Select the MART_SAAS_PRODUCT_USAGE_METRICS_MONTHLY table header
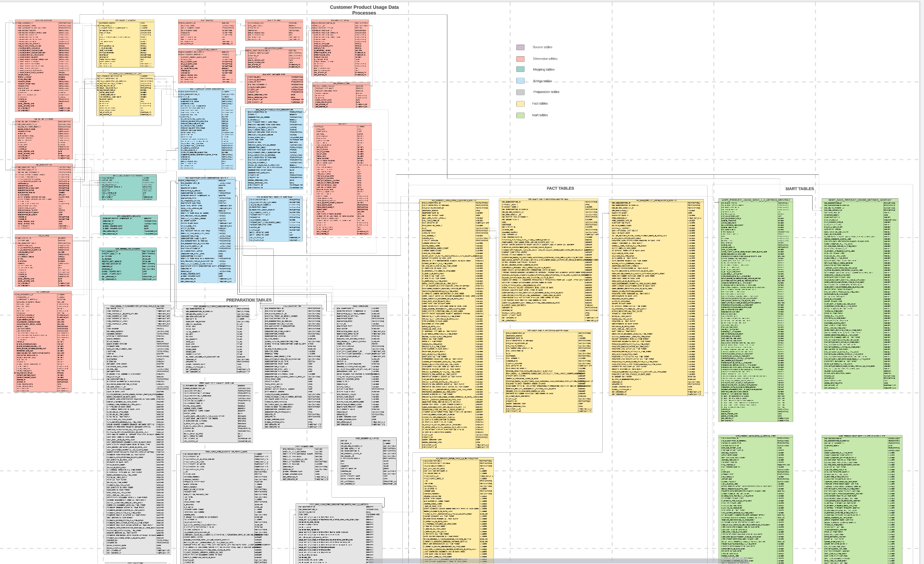Screen dimensions: 924x564 [860, 200]
